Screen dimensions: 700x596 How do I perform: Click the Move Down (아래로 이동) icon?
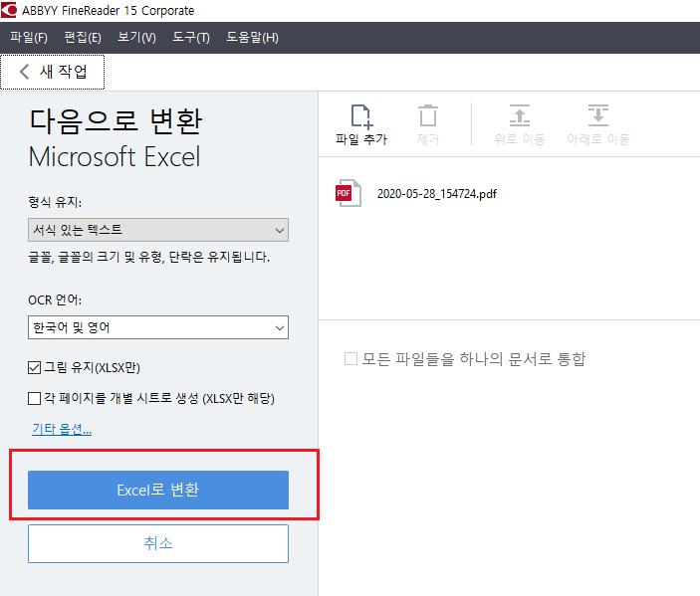click(597, 115)
